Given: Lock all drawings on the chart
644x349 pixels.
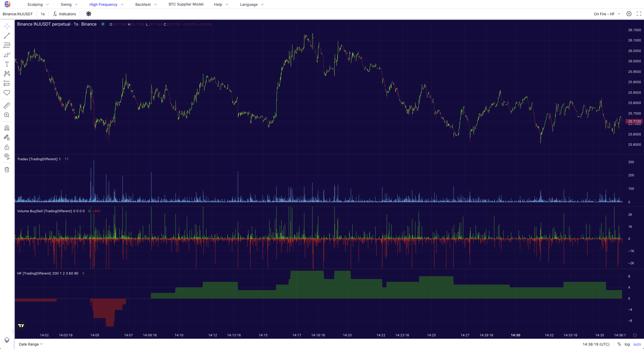Looking at the screenshot, I should 7,147.
